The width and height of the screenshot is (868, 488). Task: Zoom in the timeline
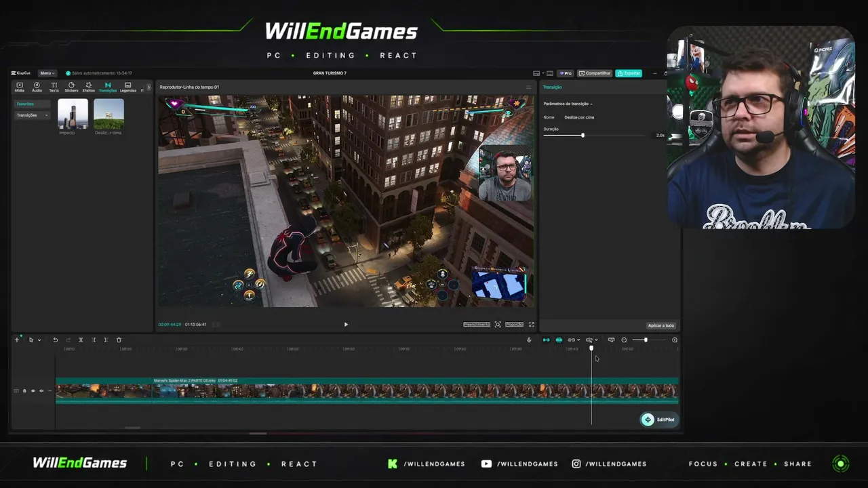(x=675, y=340)
